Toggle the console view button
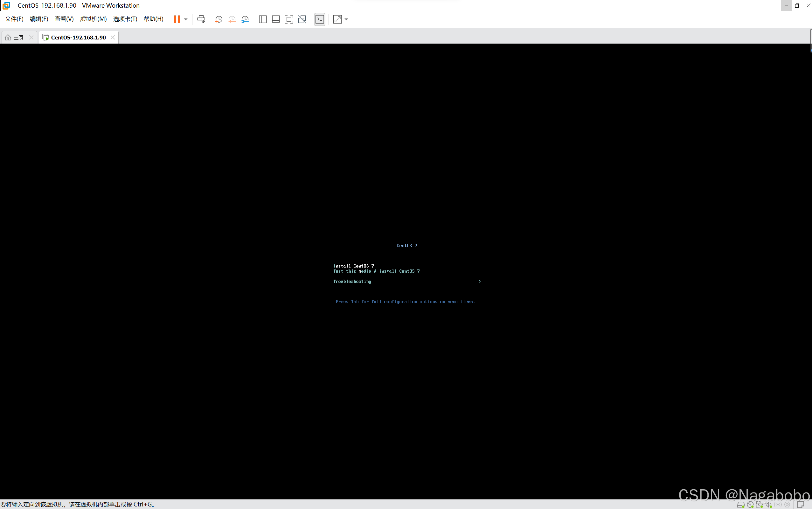 320,19
